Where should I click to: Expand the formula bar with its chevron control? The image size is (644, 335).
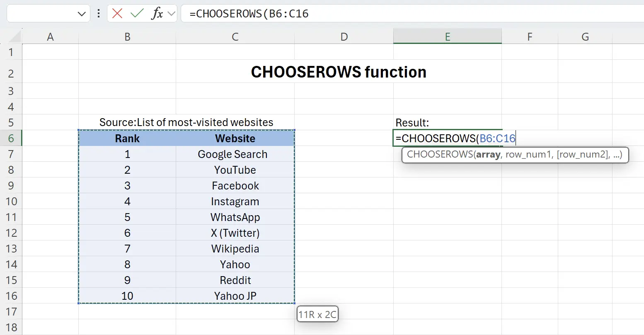(x=172, y=13)
